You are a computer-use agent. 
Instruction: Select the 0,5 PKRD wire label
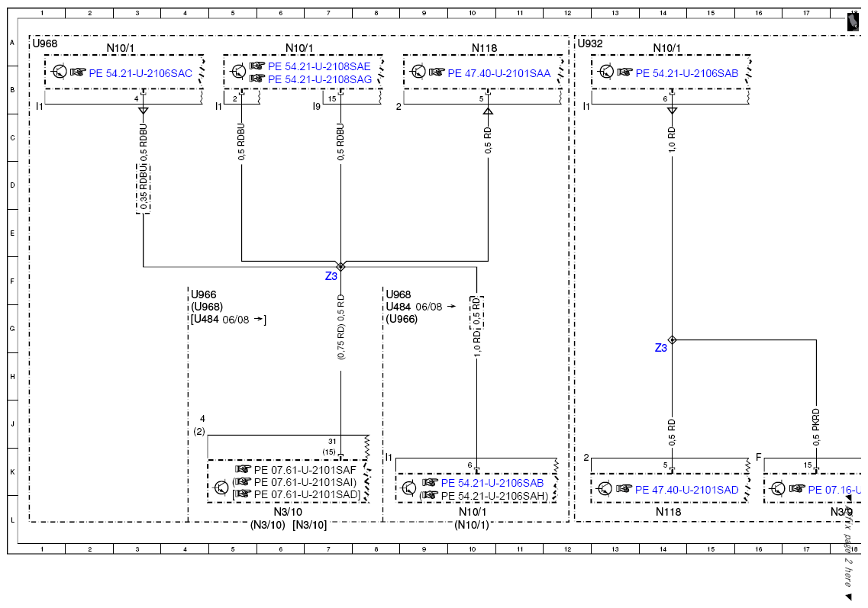coord(816,427)
